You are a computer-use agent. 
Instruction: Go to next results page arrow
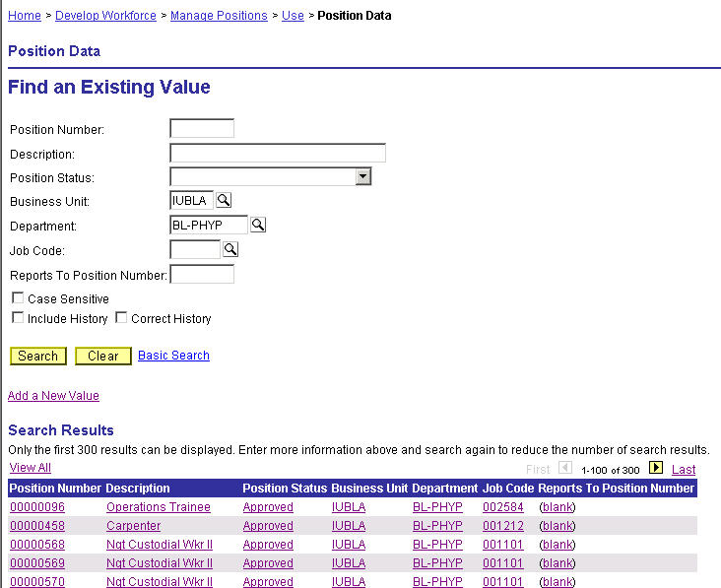pyautogui.click(x=656, y=468)
